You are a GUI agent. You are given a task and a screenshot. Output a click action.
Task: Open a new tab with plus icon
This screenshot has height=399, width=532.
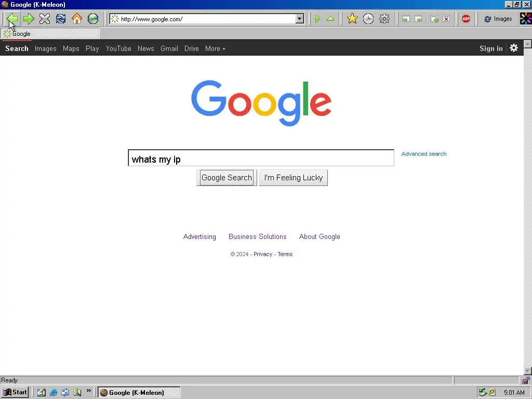434,19
